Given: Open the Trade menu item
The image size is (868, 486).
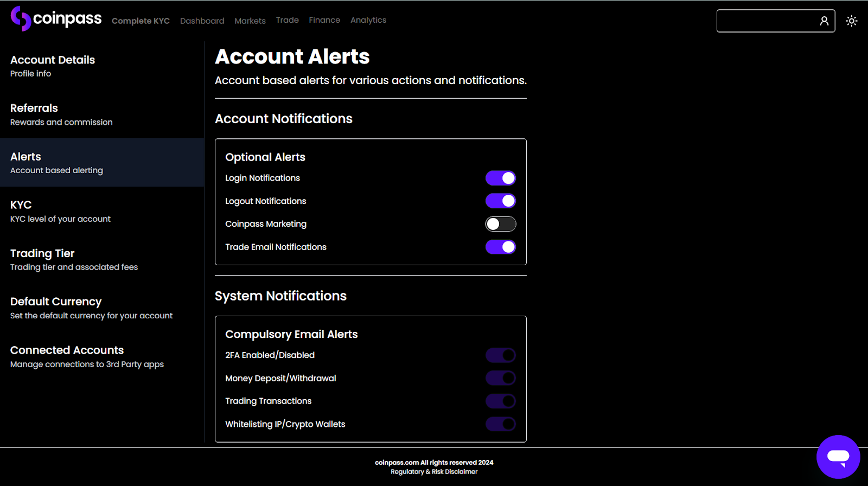Looking at the screenshot, I should (287, 20).
